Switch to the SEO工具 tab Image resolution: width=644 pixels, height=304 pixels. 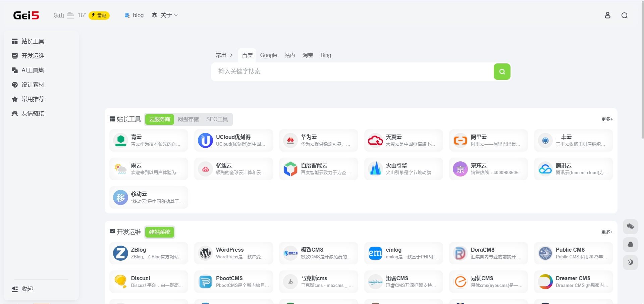tap(217, 119)
